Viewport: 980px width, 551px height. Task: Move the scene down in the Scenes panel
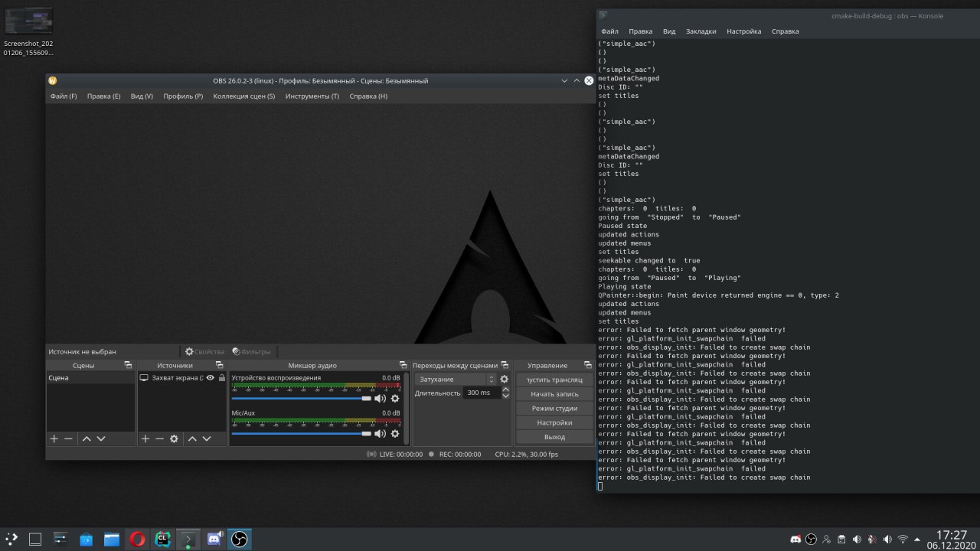point(101,439)
